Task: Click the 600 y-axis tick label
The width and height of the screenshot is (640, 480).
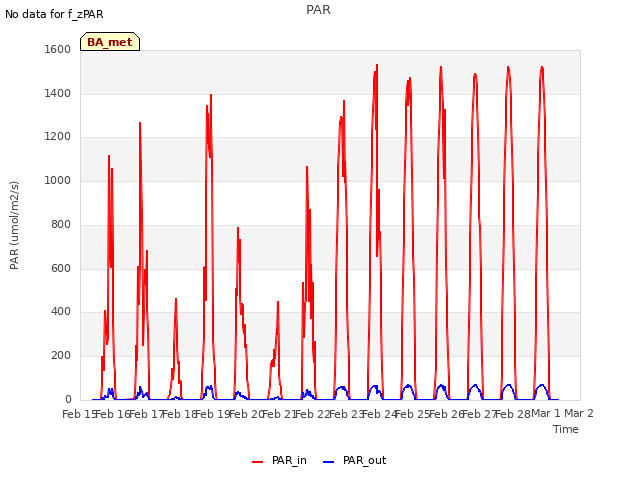Action: [x=61, y=269]
